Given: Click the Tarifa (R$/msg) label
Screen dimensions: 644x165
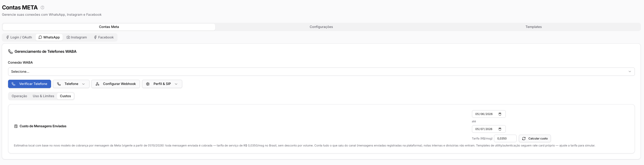Looking at the screenshot, I should tap(482, 138).
